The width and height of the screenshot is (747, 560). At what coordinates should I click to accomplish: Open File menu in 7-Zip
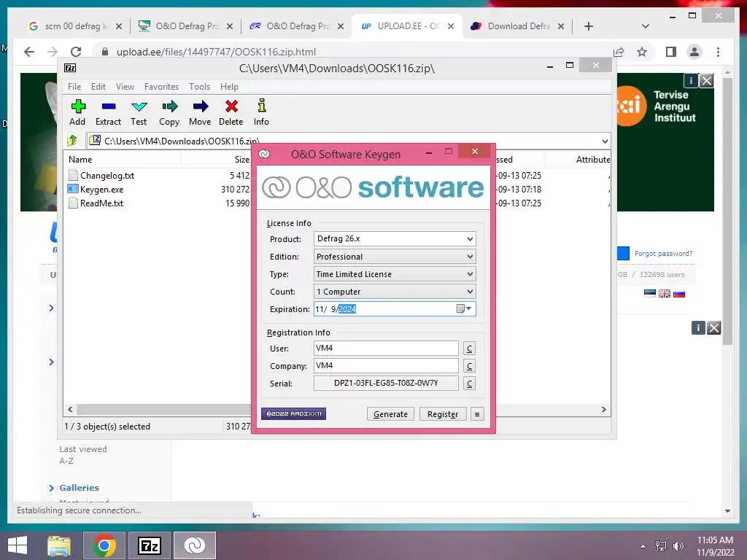(x=74, y=87)
